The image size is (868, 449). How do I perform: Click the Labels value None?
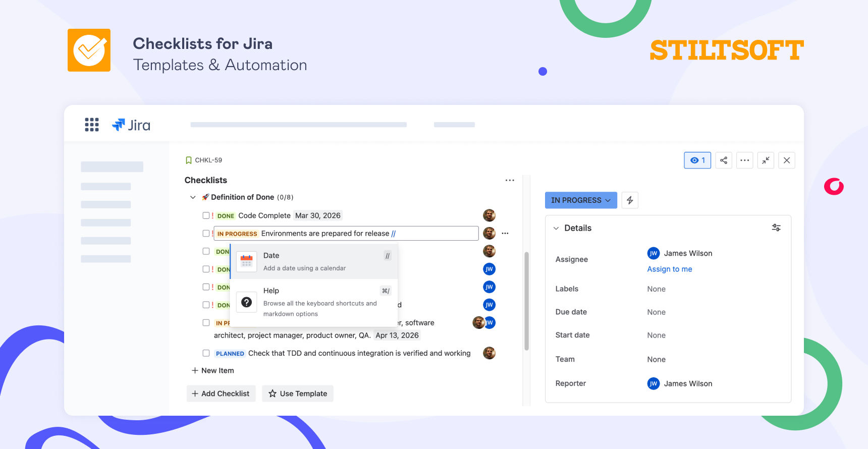[x=657, y=289]
